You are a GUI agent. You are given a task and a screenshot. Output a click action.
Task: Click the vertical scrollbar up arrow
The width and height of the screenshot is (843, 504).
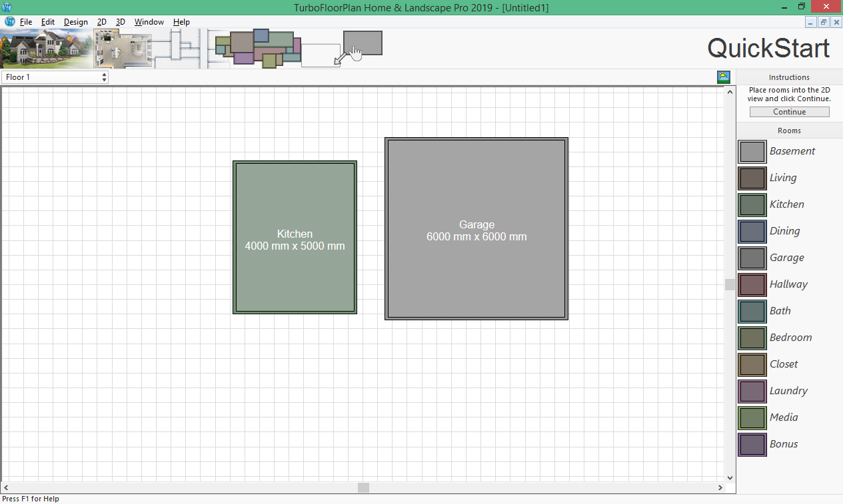pyautogui.click(x=730, y=92)
